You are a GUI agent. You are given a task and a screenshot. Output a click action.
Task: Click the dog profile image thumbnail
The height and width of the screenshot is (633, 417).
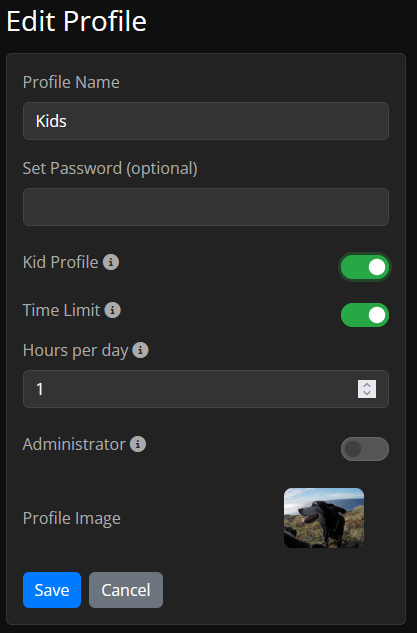click(324, 518)
